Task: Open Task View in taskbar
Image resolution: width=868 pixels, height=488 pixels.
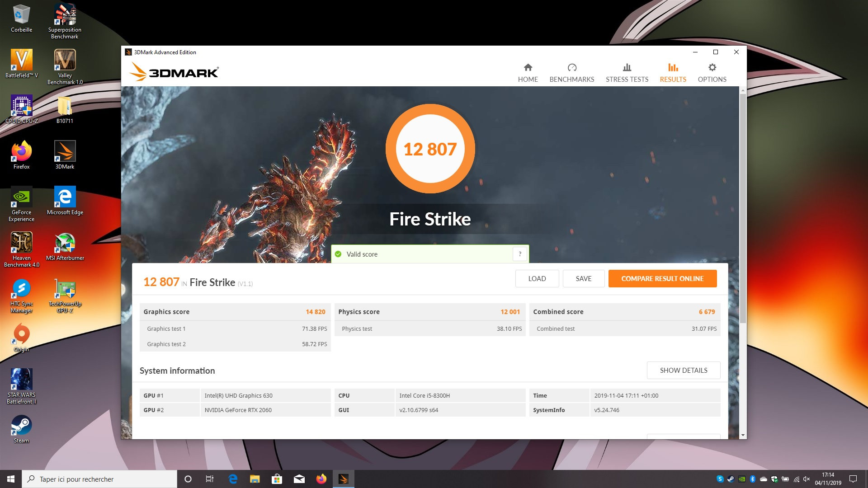Action: (209, 479)
